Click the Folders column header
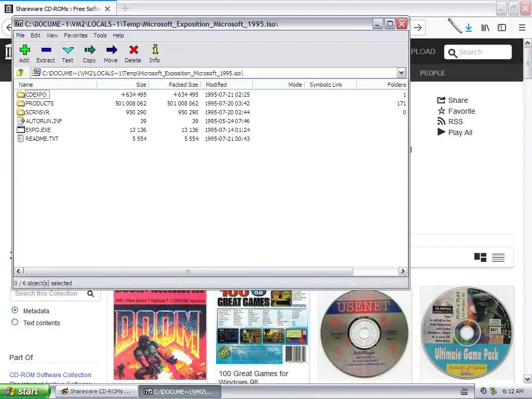 (x=382, y=85)
